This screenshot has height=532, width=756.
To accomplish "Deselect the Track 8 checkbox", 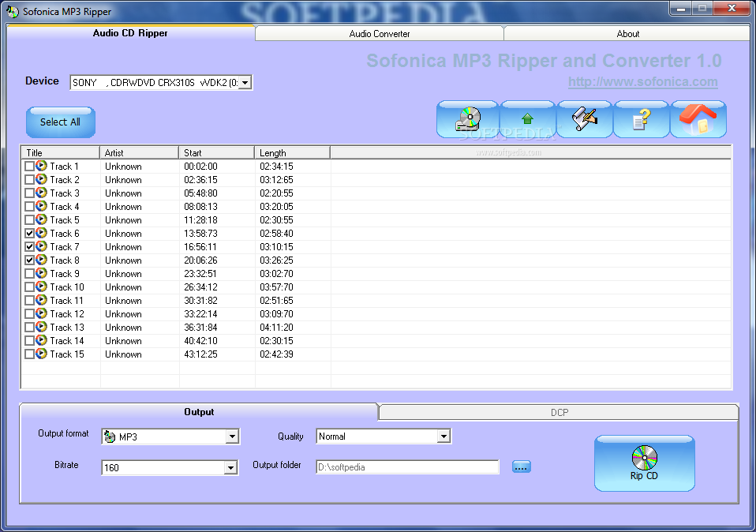I will [x=29, y=260].
